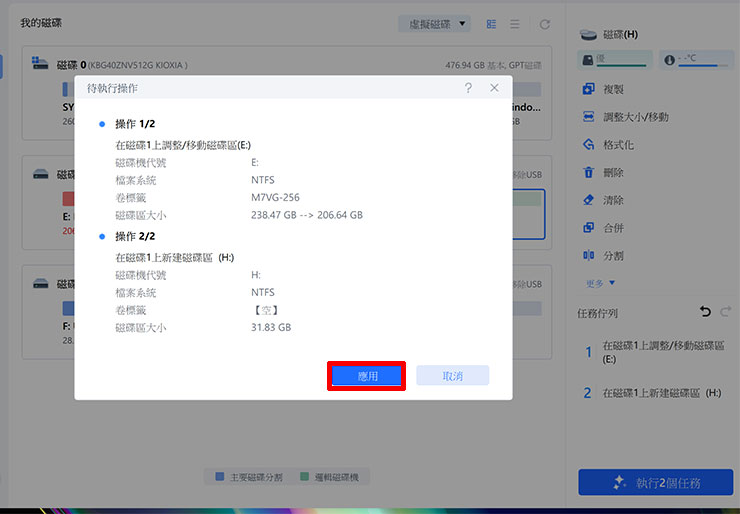The image size is (740, 514).
Task: Click the 應用 apply button
Action: pyautogui.click(x=366, y=376)
